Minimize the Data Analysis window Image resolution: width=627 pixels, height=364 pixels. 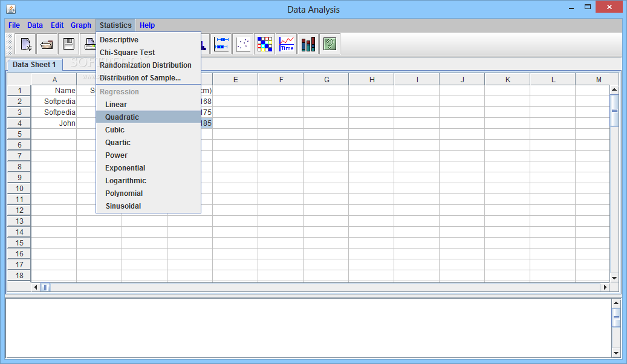click(x=571, y=7)
